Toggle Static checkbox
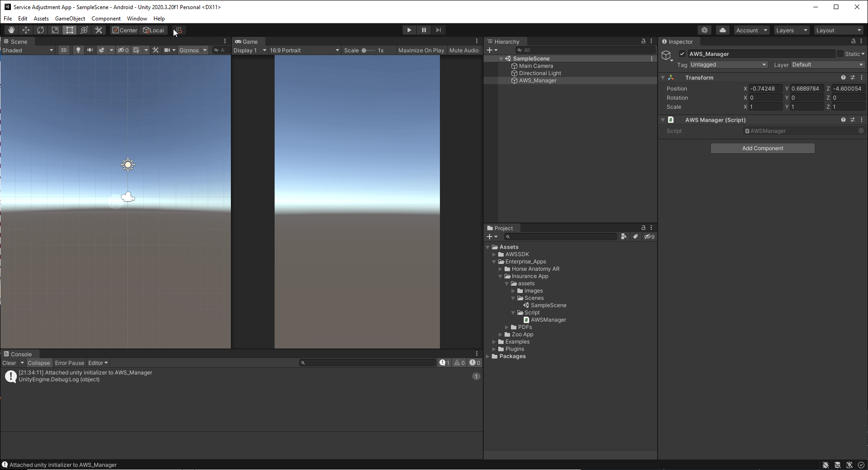The image size is (868, 470). (840, 54)
